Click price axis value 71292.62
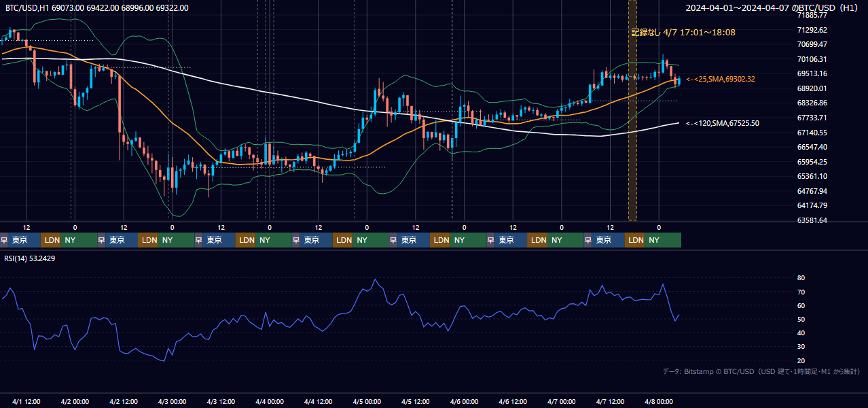Image resolution: width=868 pixels, height=408 pixels. (x=812, y=30)
